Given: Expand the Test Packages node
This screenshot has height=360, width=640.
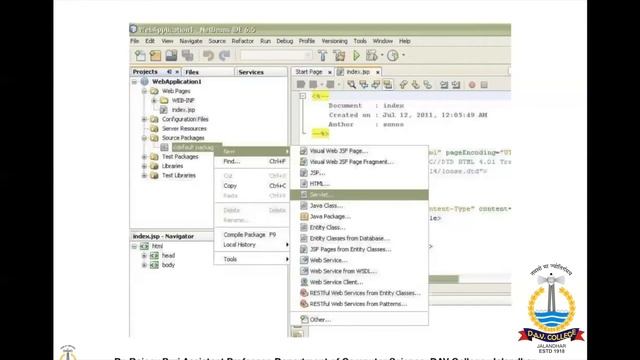Looking at the screenshot, I should click(x=144, y=157).
